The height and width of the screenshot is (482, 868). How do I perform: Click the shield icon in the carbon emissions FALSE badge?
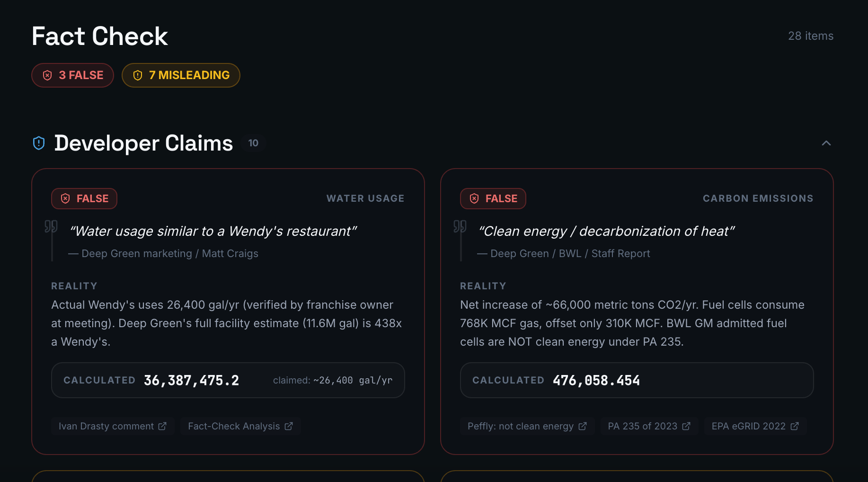point(475,198)
